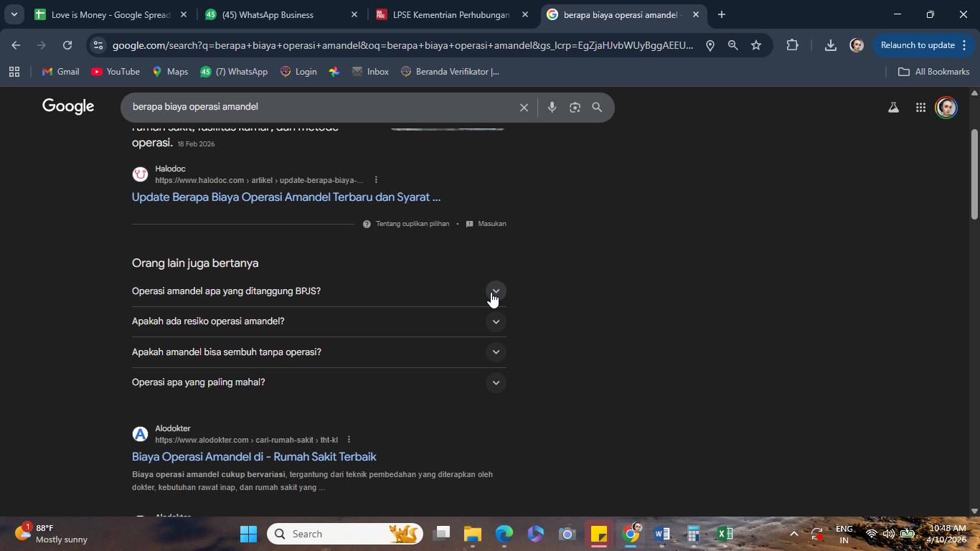980x551 pixels.
Task: Start Google voice search with the microphone
Action: pos(552,108)
